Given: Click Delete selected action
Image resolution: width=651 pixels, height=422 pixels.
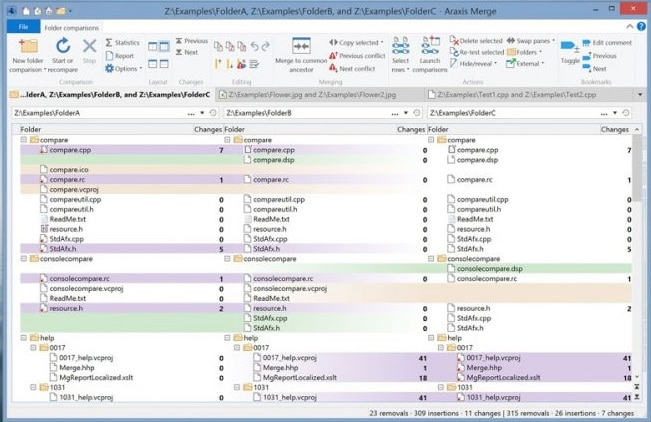Looking at the screenshot, I should [476, 41].
